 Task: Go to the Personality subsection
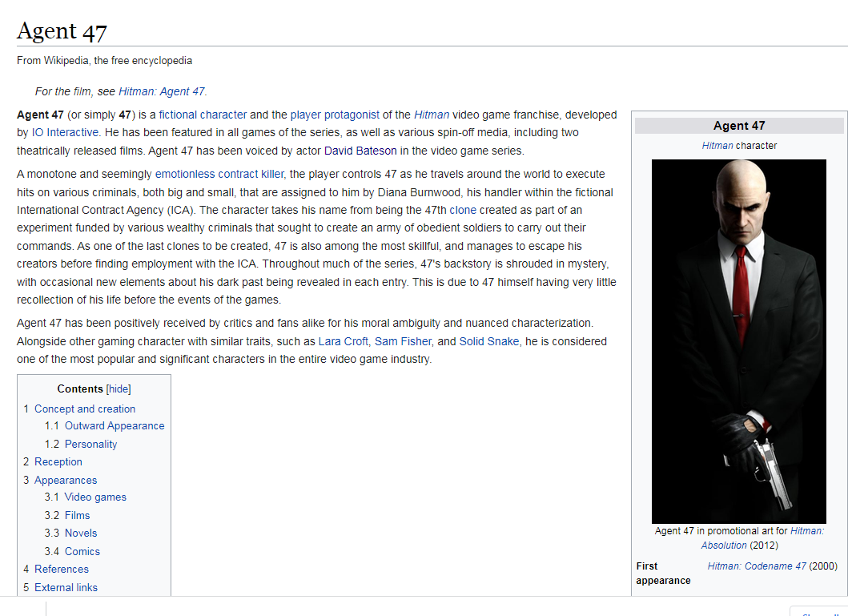pos(90,444)
